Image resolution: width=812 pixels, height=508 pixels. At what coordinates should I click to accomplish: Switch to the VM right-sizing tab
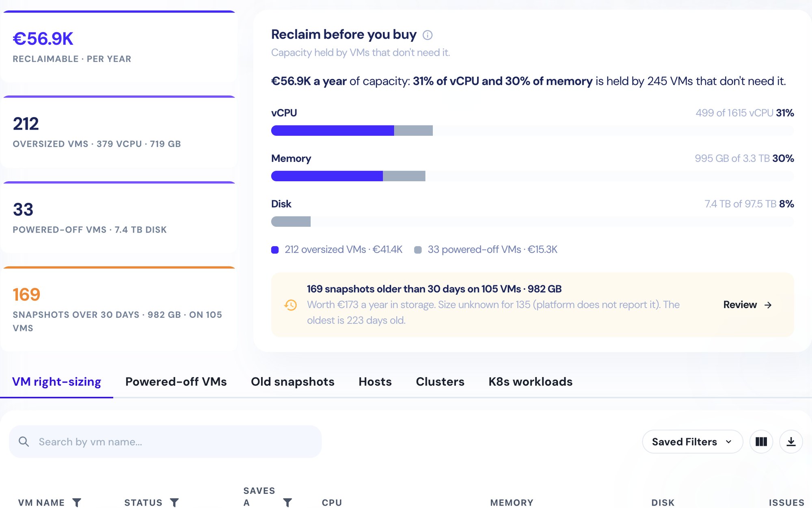(56, 382)
